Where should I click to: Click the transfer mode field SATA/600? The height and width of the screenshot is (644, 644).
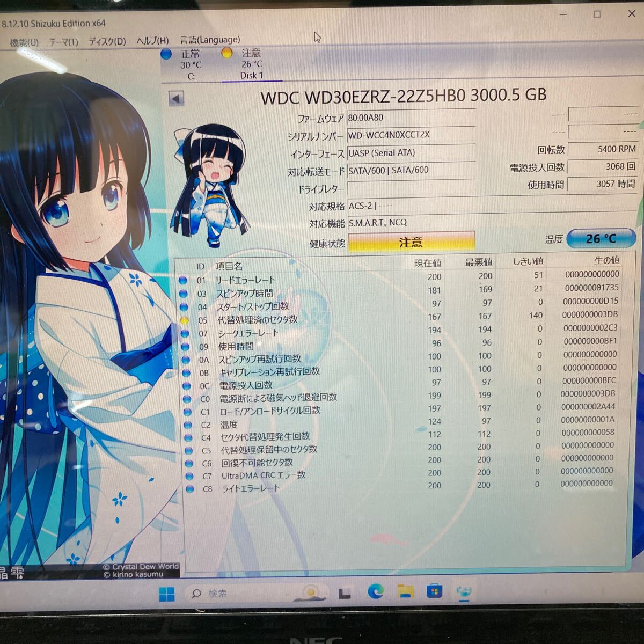pos(411,170)
